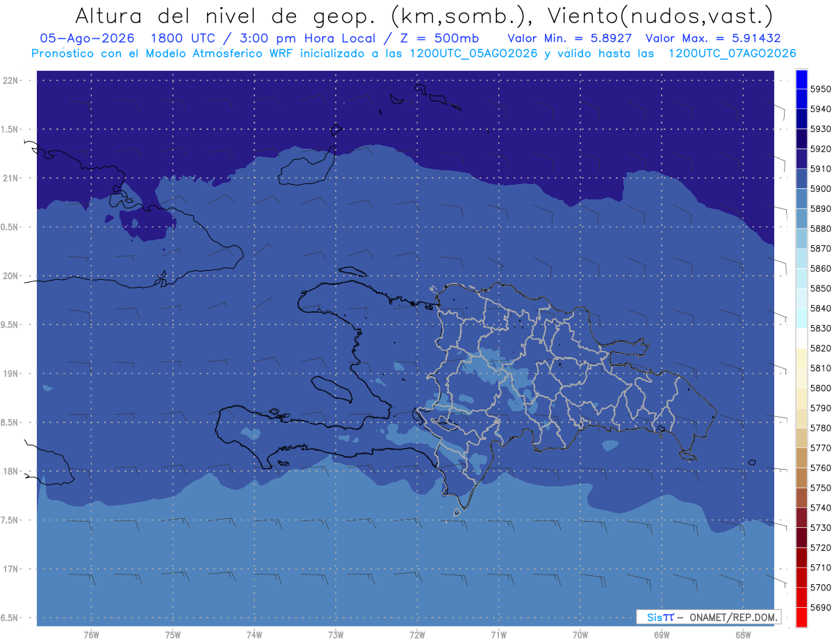Click the colorbar label '5850'
The width and height of the screenshot is (834, 644).
click(x=820, y=288)
